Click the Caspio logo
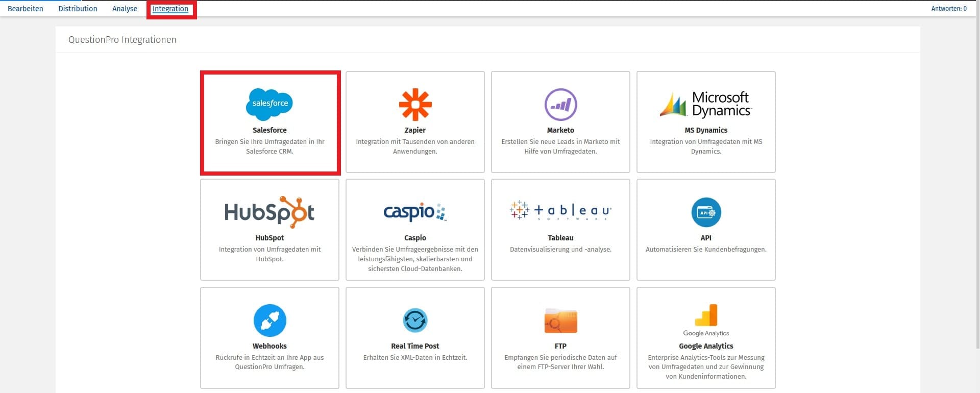Viewport: 980px width, 393px height. coord(415,212)
